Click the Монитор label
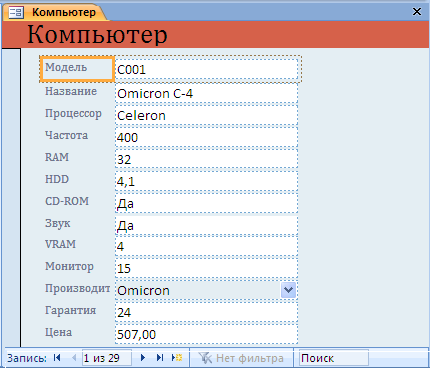 tap(69, 266)
